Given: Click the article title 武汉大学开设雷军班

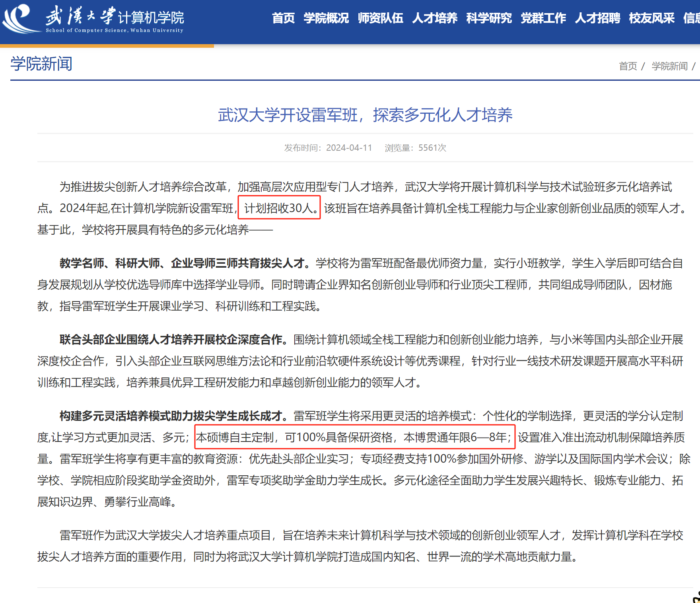Looking at the screenshot, I should (x=365, y=115).
